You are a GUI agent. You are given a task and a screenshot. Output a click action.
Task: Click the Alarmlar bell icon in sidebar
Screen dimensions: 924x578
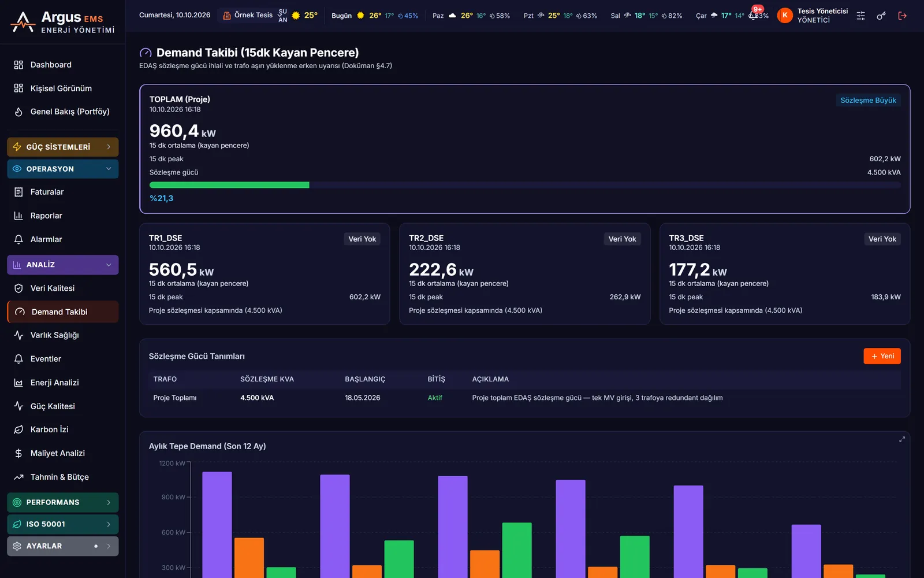18,239
